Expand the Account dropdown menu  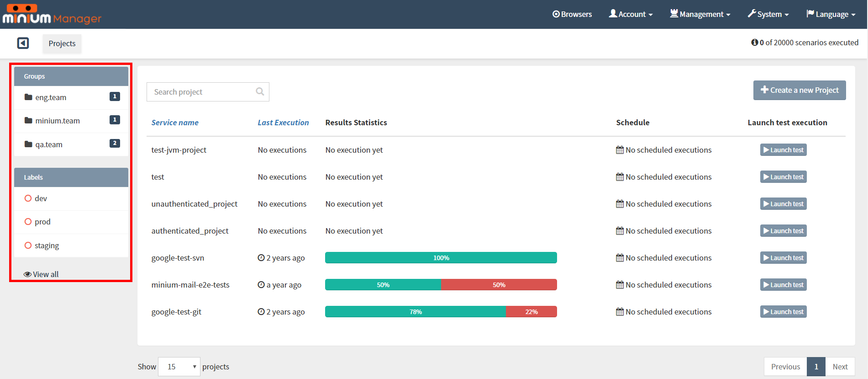pos(631,14)
